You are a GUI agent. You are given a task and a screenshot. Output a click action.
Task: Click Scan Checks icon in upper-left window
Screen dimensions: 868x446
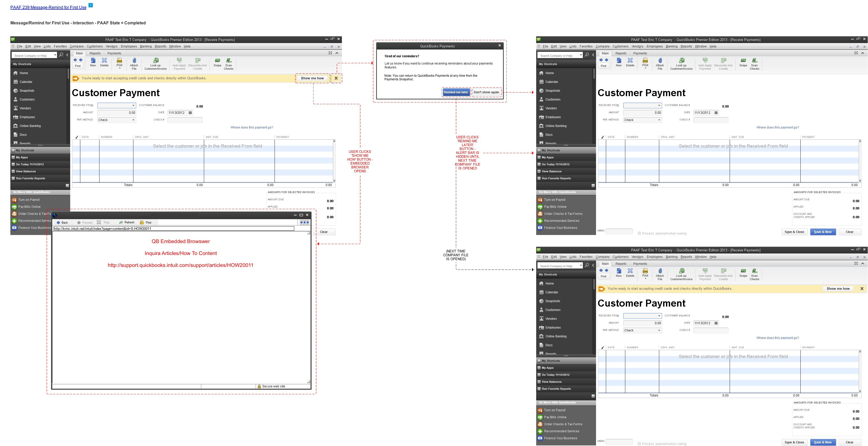click(229, 64)
